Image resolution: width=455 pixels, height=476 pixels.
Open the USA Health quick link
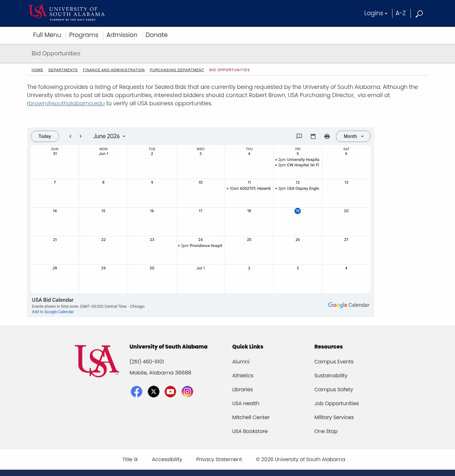(x=246, y=403)
